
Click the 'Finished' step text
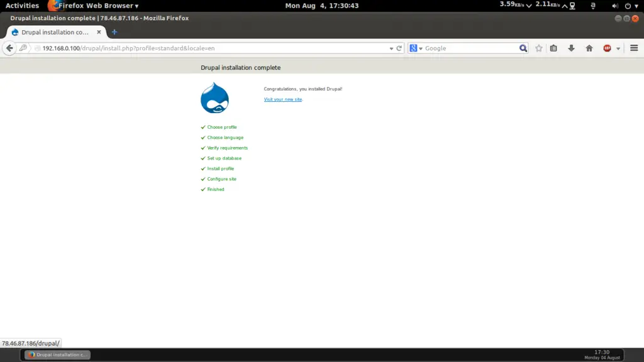point(216,189)
